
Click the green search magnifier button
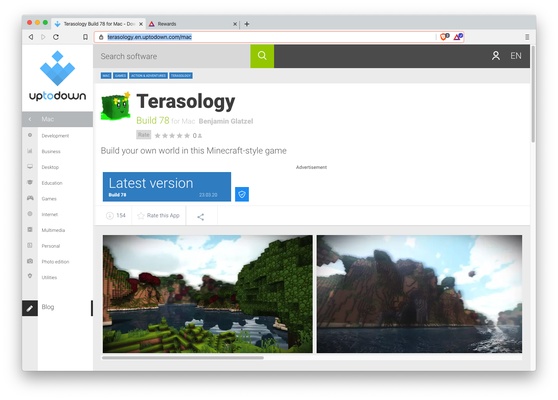point(262,56)
